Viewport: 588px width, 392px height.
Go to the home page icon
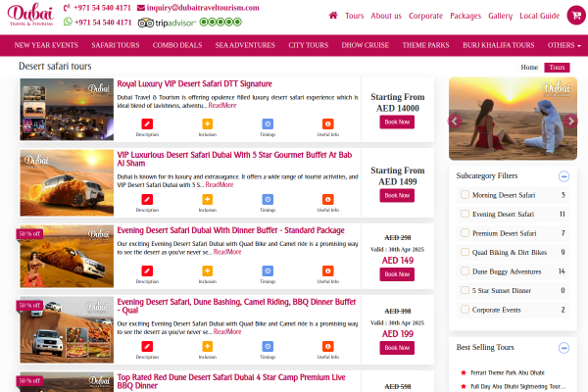coord(333,16)
